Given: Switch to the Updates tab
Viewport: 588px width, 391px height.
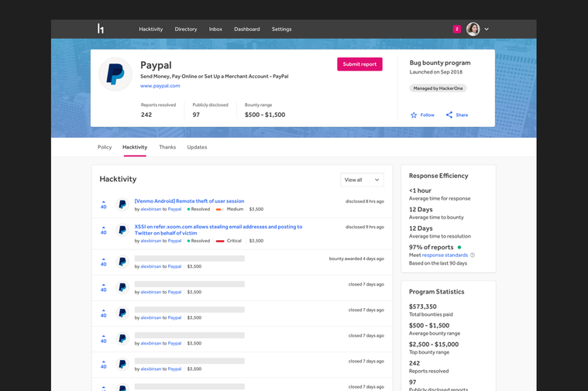Looking at the screenshot, I should pyautogui.click(x=197, y=147).
